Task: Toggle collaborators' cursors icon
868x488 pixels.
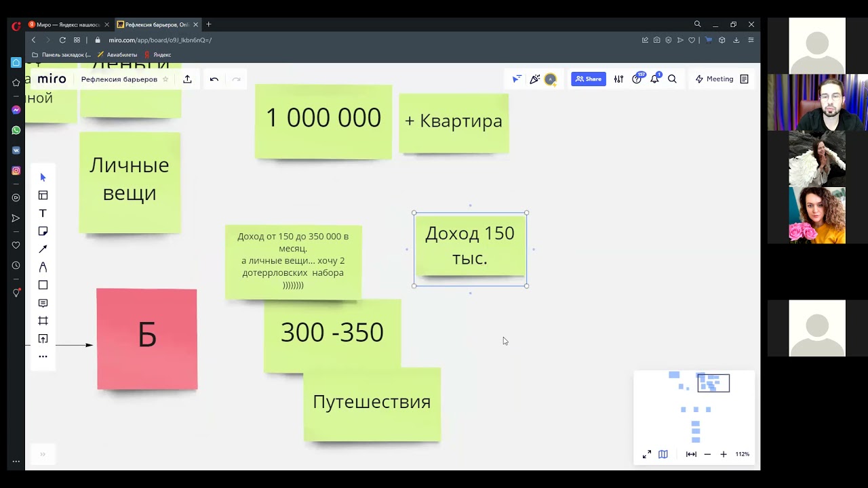Action: [x=517, y=79]
